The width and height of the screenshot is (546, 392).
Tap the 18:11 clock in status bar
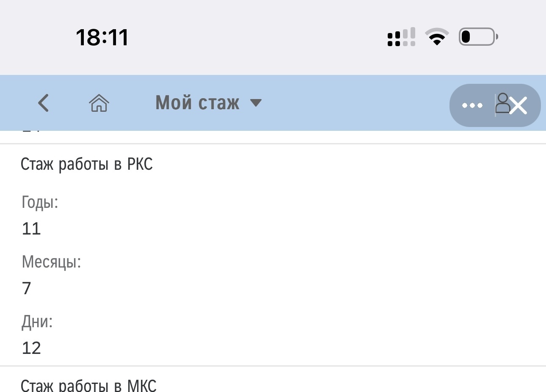[102, 37]
